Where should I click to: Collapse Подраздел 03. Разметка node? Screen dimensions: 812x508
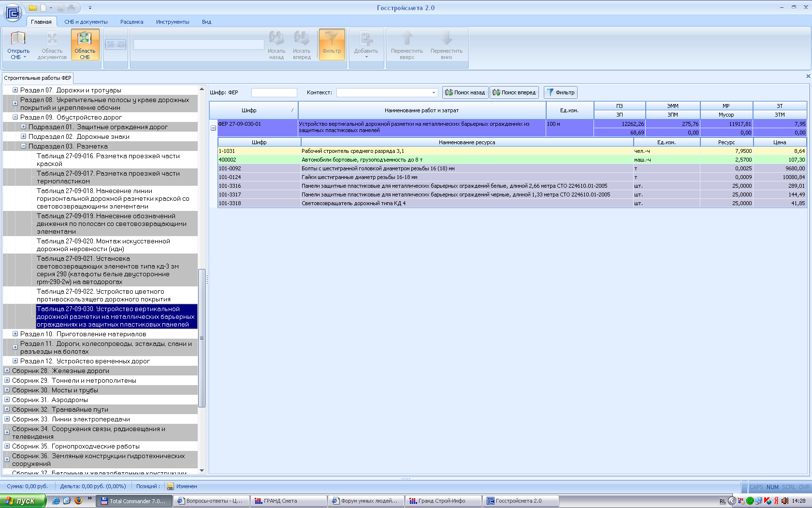click(23, 146)
